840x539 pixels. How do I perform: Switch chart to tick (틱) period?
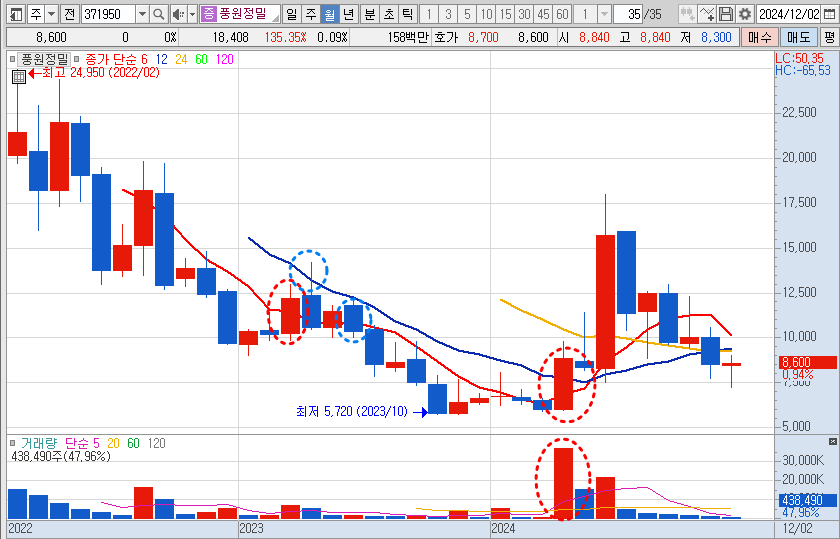click(x=408, y=14)
